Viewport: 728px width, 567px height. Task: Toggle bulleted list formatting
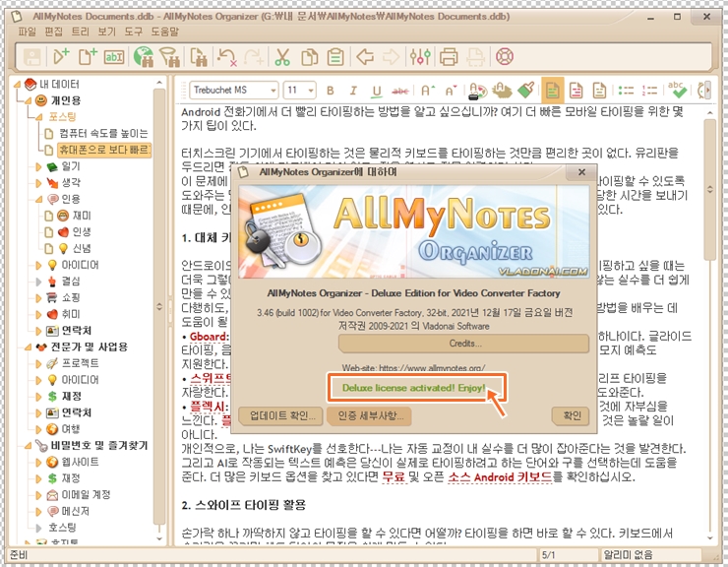(626, 91)
